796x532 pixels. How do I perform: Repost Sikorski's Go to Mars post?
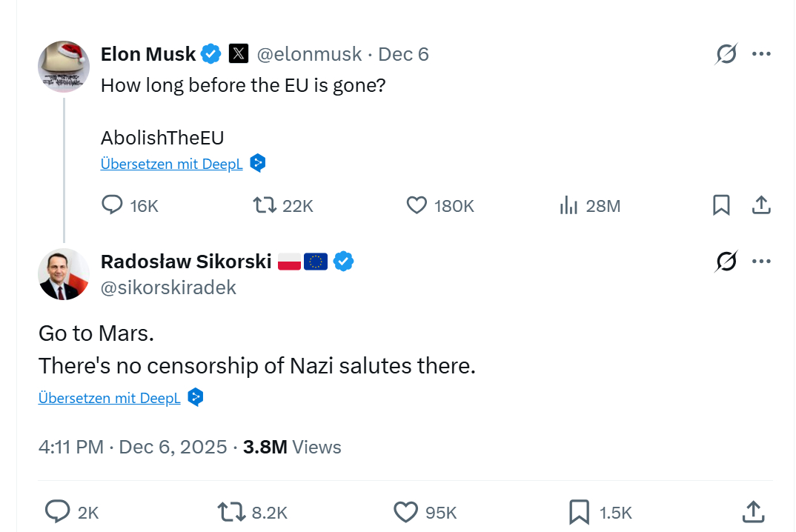coord(230,512)
